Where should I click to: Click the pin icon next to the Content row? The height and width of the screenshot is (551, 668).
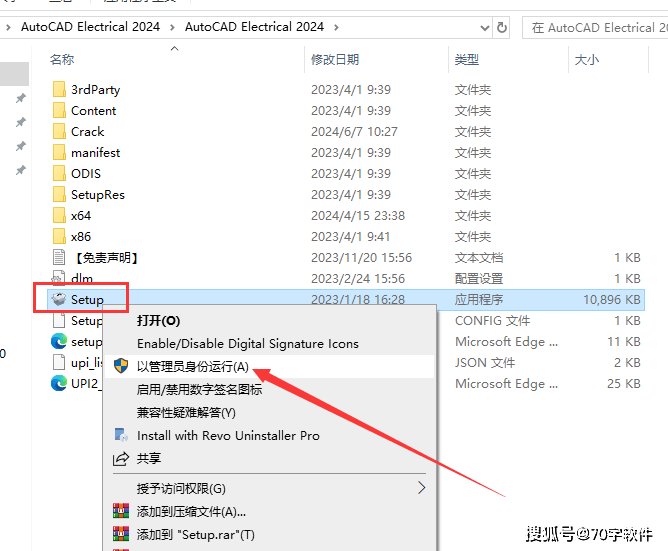[x=20, y=122]
